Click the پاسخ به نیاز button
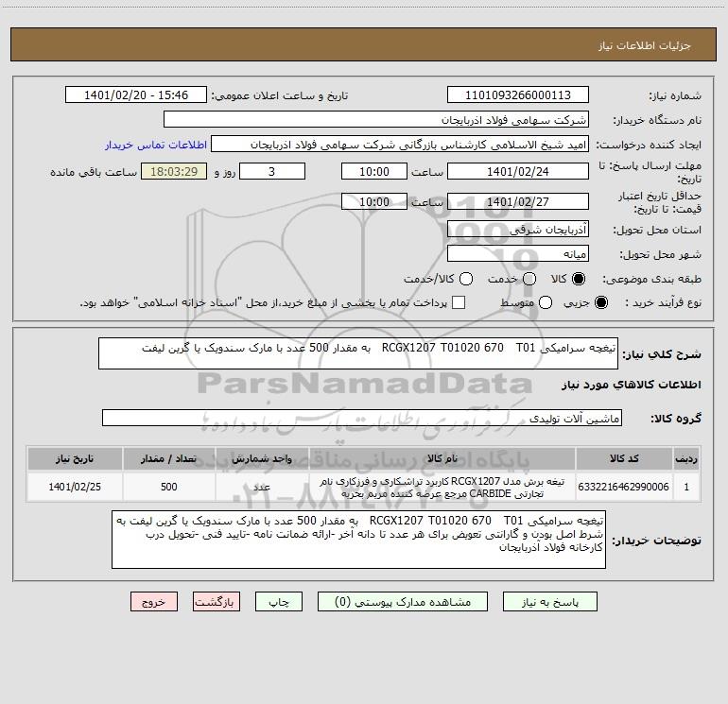Image resolution: width=728 pixels, height=704 pixels. pos(550,602)
